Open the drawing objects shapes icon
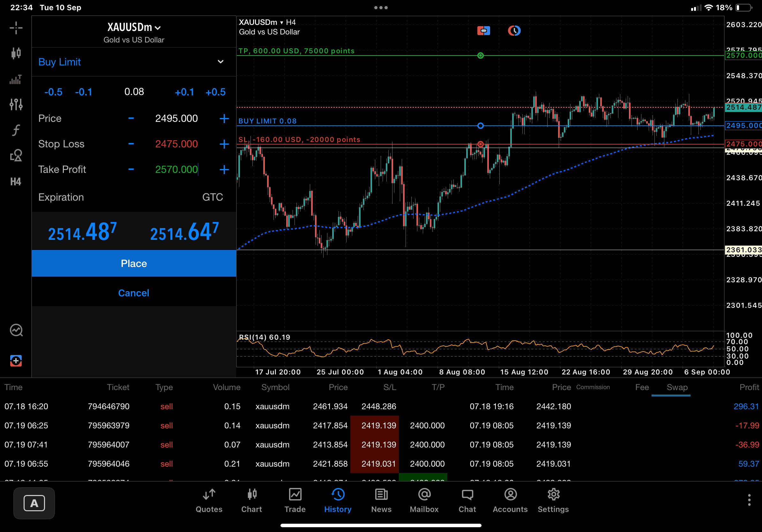The height and width of the screenshot is (532, 762). click(x=16, y=156)
